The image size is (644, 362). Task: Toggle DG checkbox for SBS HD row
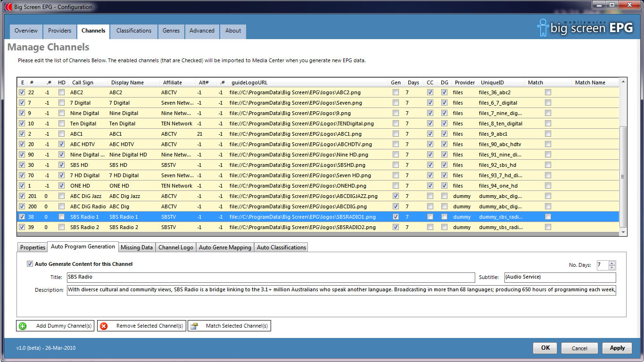coord(444,165)
